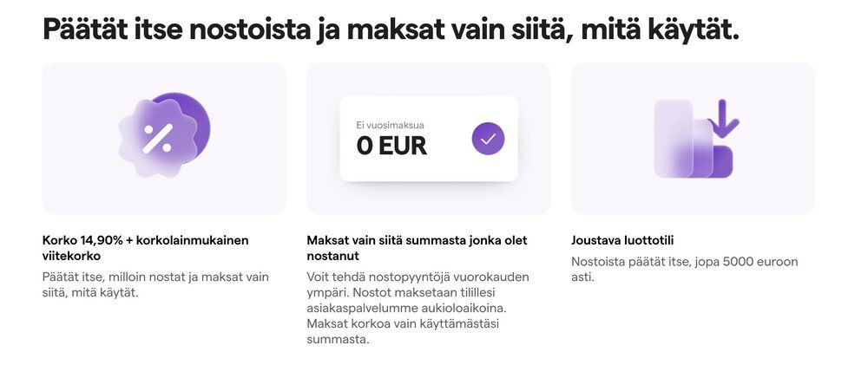Click the dark purple circle behind the percent badge

194,121
